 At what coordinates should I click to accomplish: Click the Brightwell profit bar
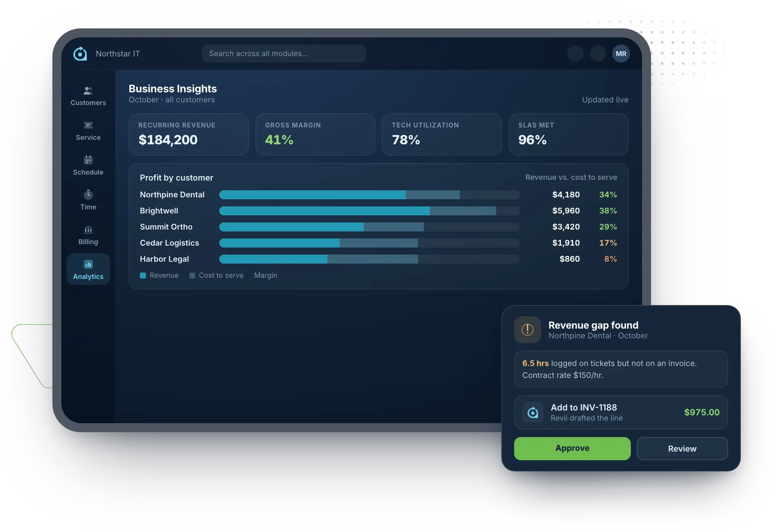[x=369, y=210]
